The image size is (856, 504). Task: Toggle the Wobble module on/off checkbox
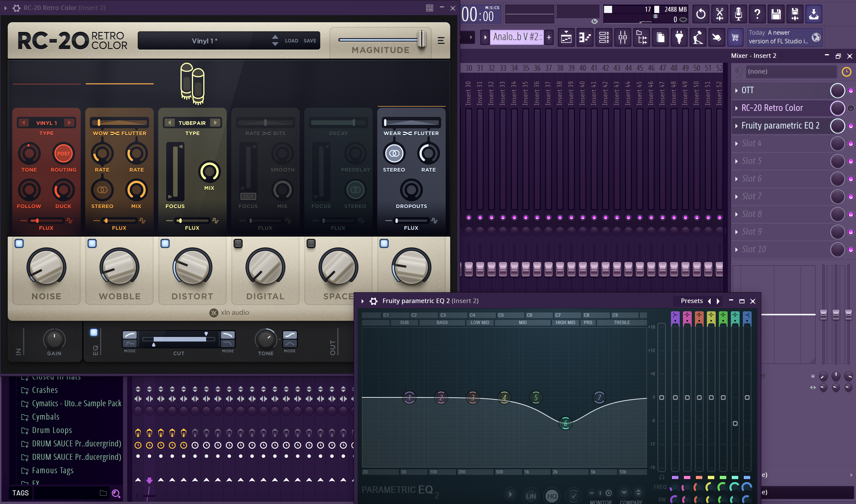coord(92,243)
